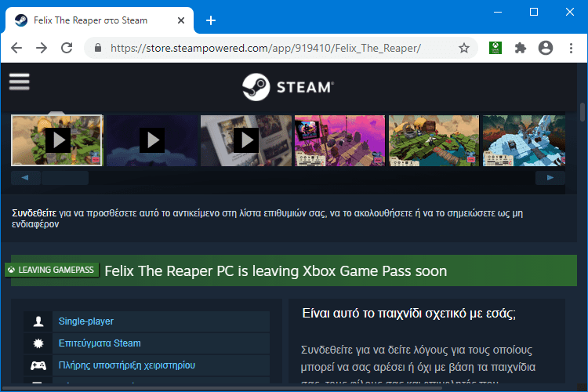Go back to previous page
This screenshot has height=392, width=588.
pyautogui.click(x=16, y=48)
